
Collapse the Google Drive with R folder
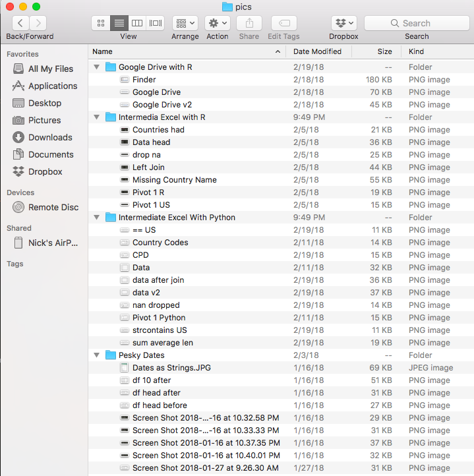click(98, 67)
